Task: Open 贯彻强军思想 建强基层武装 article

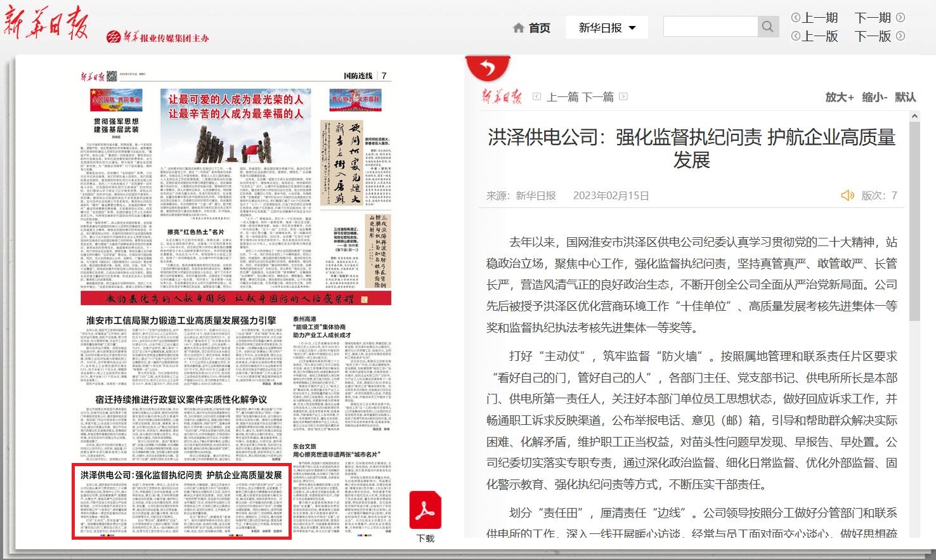Action: click(116, 125)
